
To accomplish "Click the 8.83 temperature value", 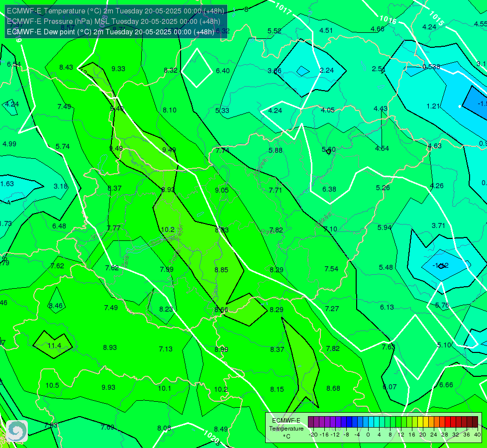I will [222, 230].
